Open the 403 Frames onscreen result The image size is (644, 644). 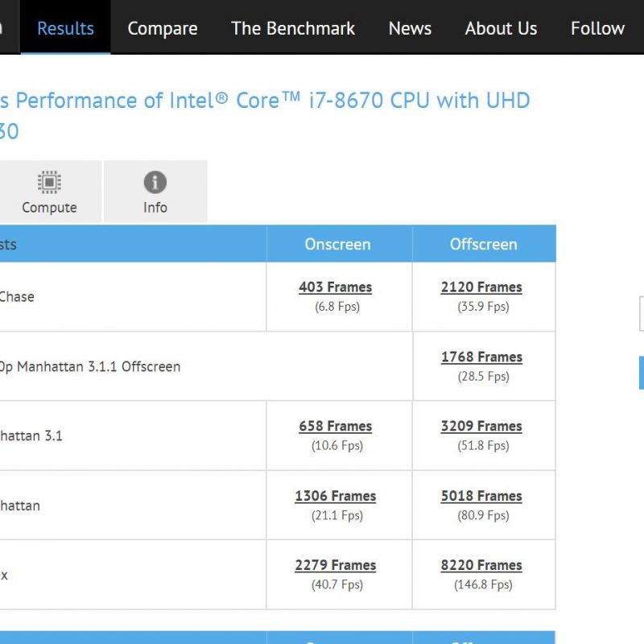coord(335,287)
